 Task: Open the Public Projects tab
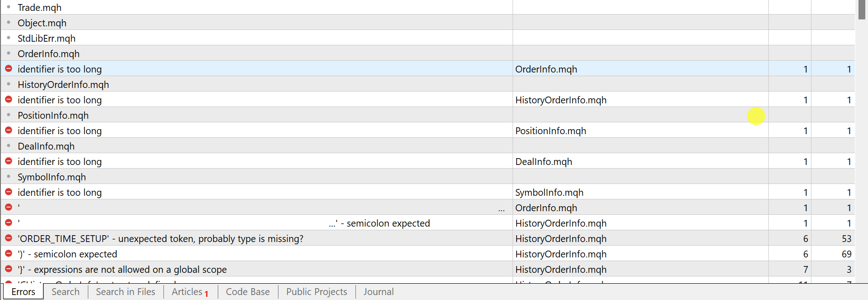[x=317, y=292]
